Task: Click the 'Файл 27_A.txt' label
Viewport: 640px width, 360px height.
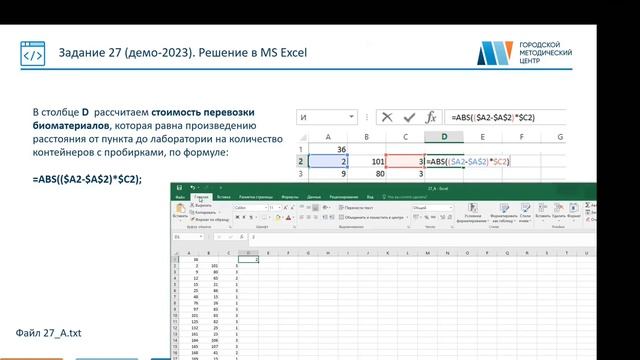Action: coord(49,333)
